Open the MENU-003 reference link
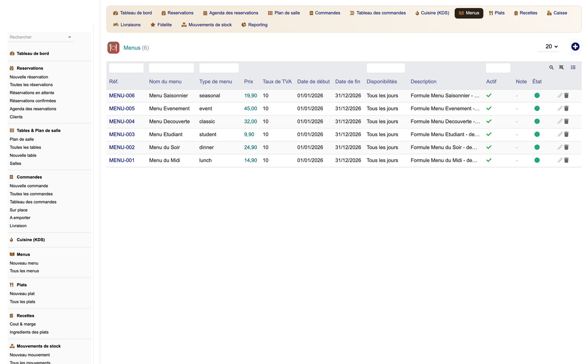The height and width of the screenshot is (364, 588). (122, 134)
